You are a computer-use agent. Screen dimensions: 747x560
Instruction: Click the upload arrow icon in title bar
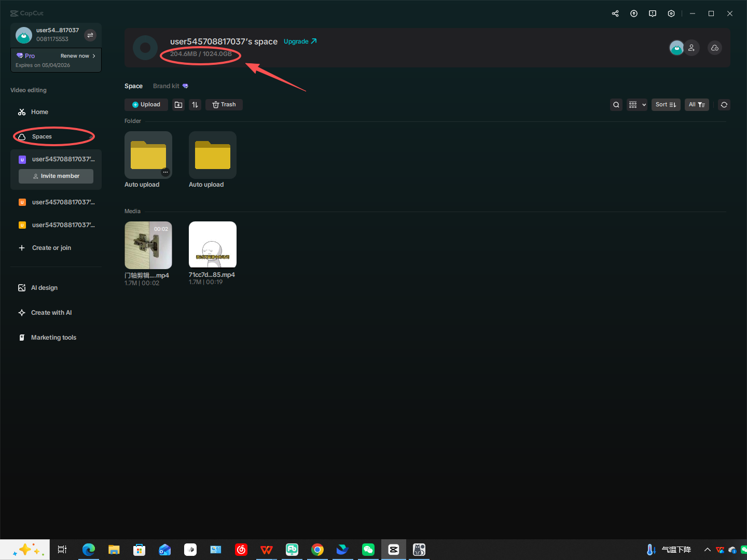tap(634, 13)
